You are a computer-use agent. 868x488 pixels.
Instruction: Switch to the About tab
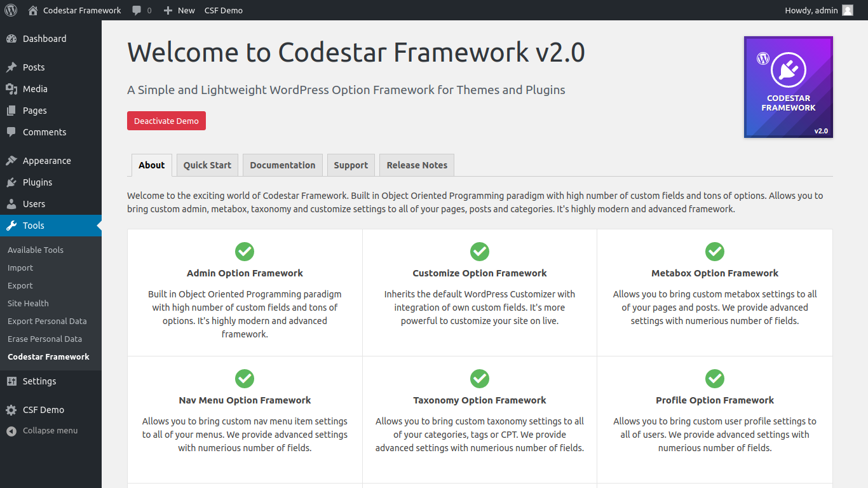coord(152,165)
